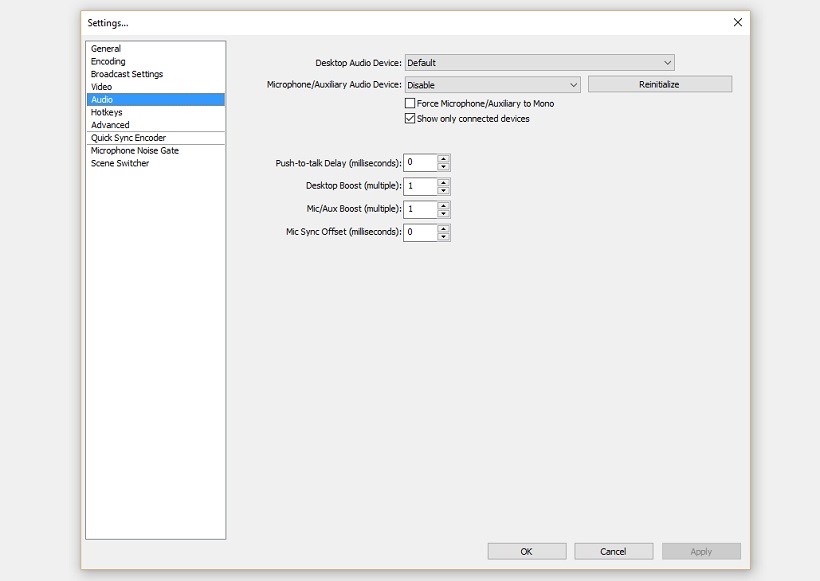
Task: Open the Video settings category
Action: click(x=155, y=87)
